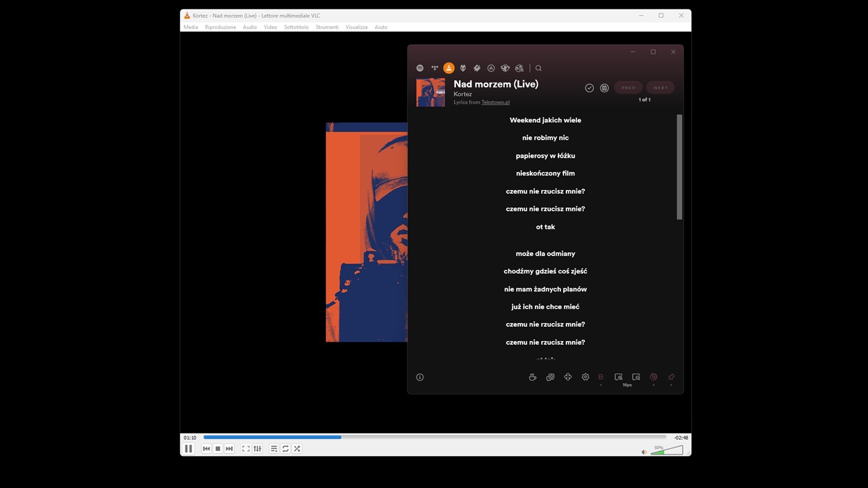Enable random playback in VLC

click(297, 448)
